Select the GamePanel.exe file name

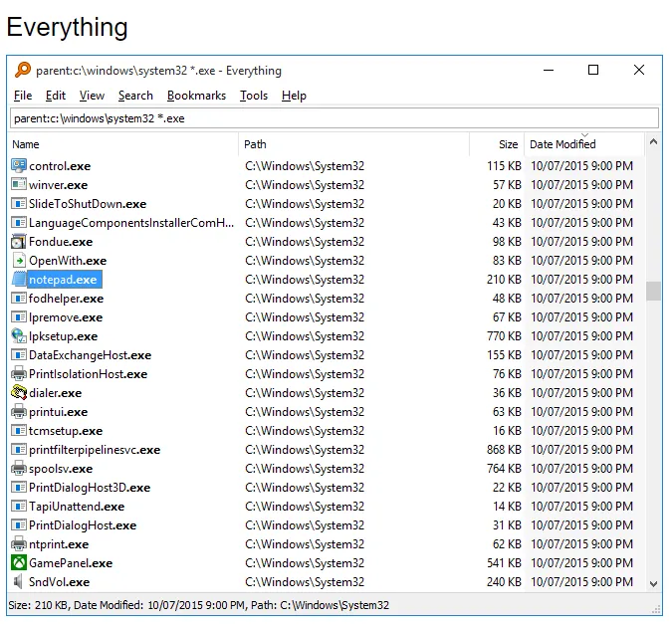(71, 562)
